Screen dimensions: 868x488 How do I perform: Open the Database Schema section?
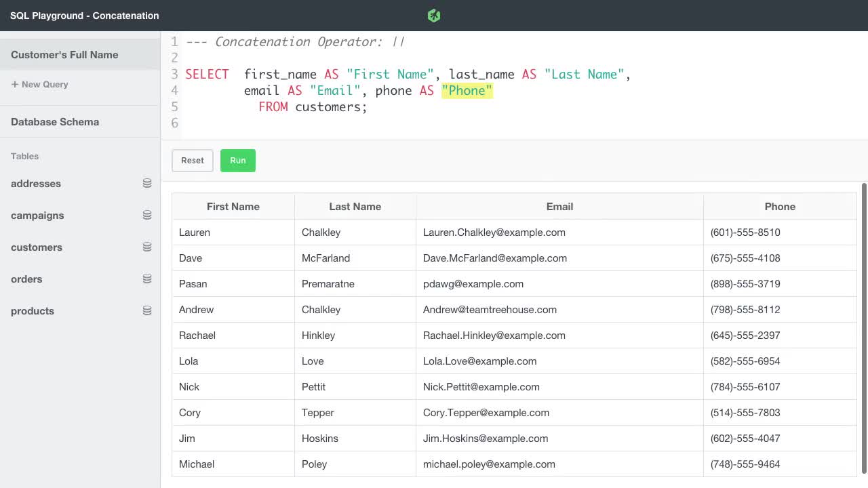55,122
